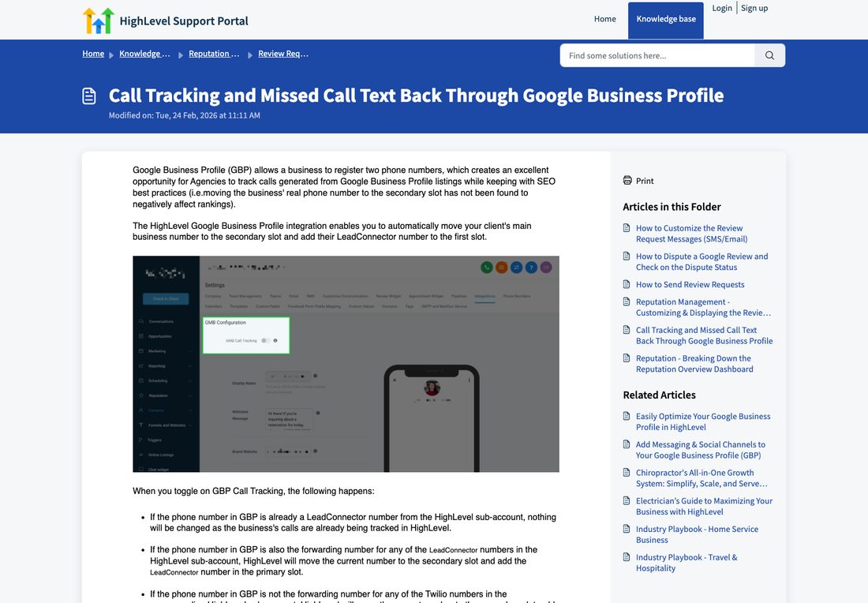Open 'Reputation - Breaking Down the Reputation Overview' article
Screen dimensions: 868x603
(694, 363)
